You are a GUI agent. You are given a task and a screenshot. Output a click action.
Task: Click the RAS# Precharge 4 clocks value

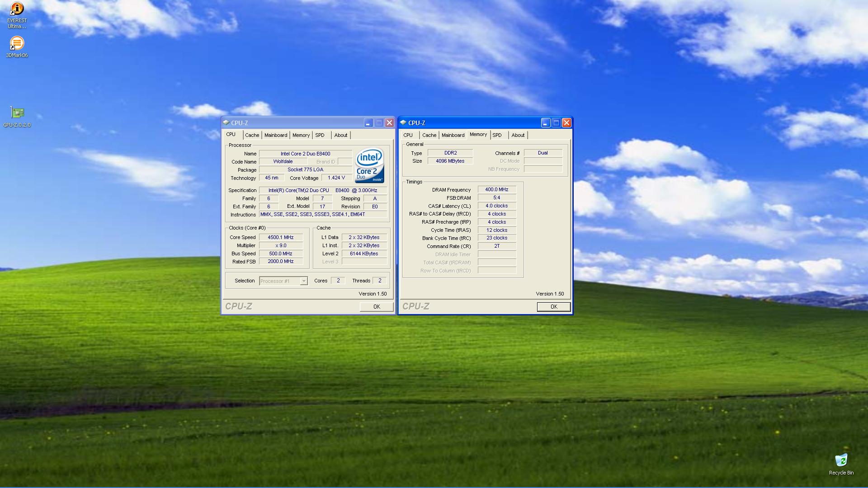click(x=497, y=222)
